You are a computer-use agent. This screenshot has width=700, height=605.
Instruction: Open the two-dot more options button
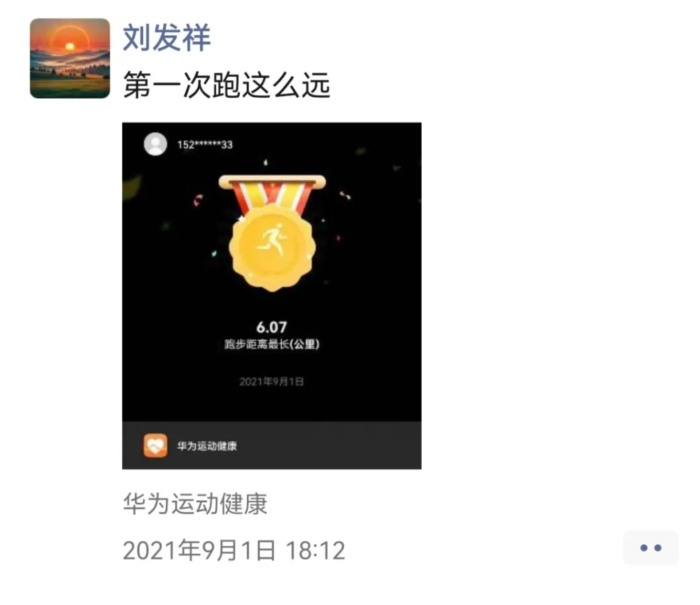pos(651,547)
